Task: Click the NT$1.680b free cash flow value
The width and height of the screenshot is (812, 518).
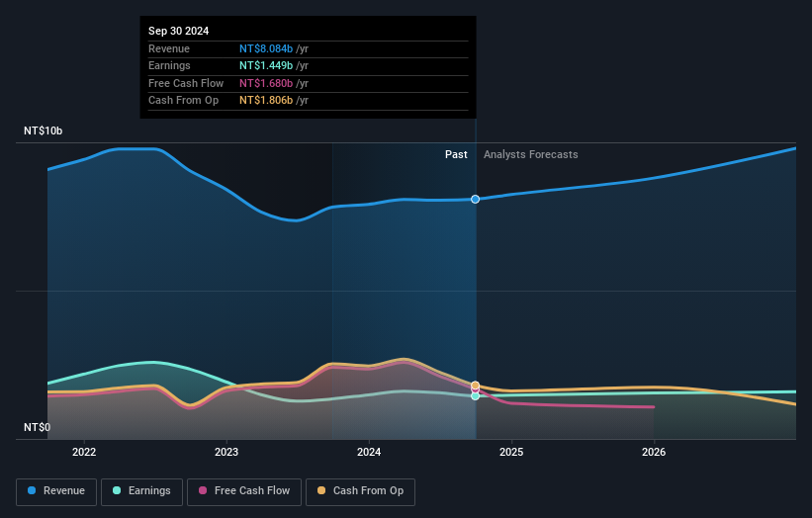Action: click(x=266, y=83)
